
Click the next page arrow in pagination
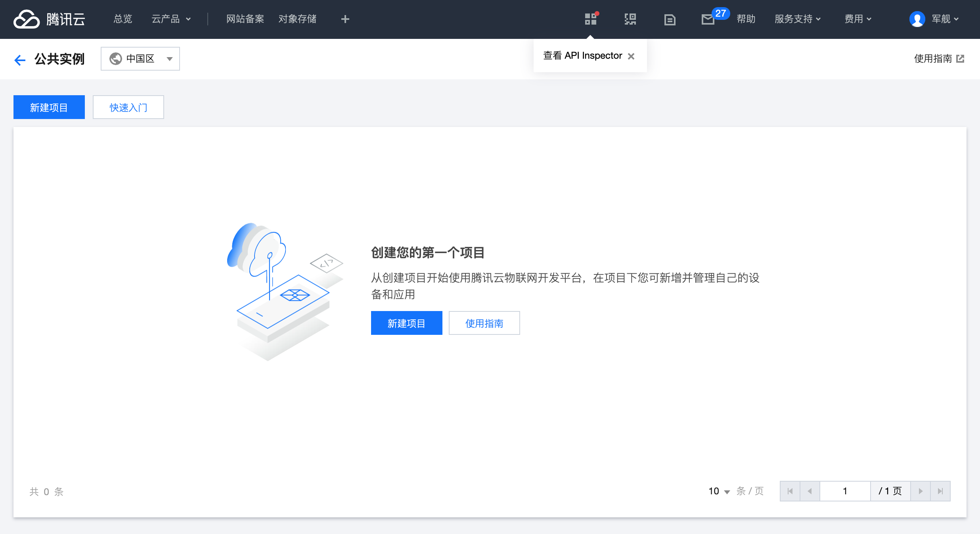pyautogui.click(x=920, y=491)
